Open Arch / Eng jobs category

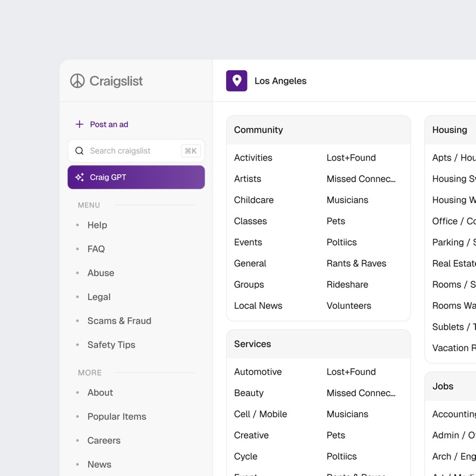tap(454, 456)
